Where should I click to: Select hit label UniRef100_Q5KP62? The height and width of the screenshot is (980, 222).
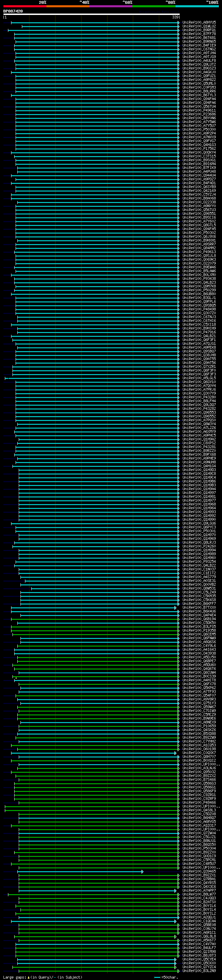199,688
